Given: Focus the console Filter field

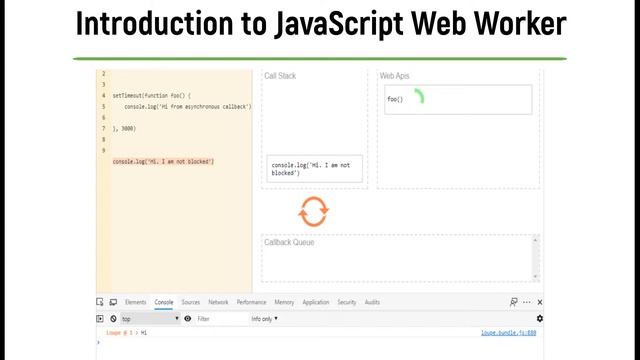Looking at the screenshot, I should point(221,319).
